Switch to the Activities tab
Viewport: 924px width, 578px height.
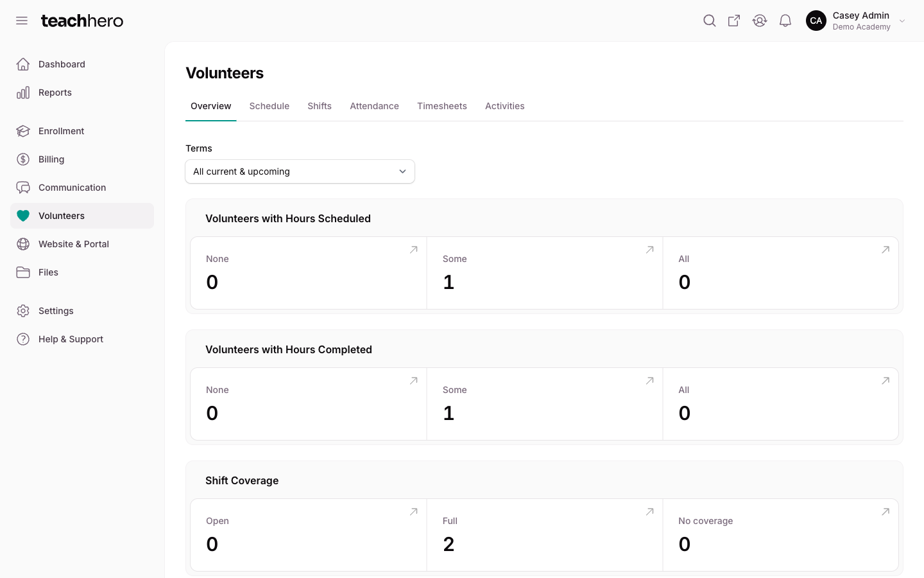[505, 106]
